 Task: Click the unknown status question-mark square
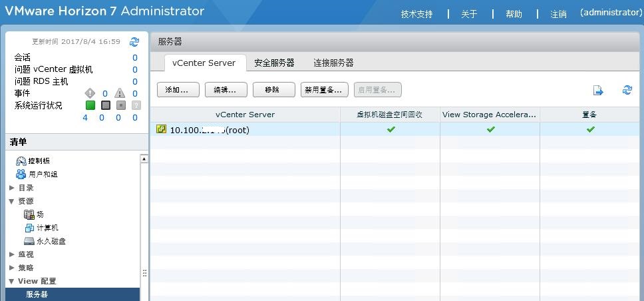click(136, 105)
